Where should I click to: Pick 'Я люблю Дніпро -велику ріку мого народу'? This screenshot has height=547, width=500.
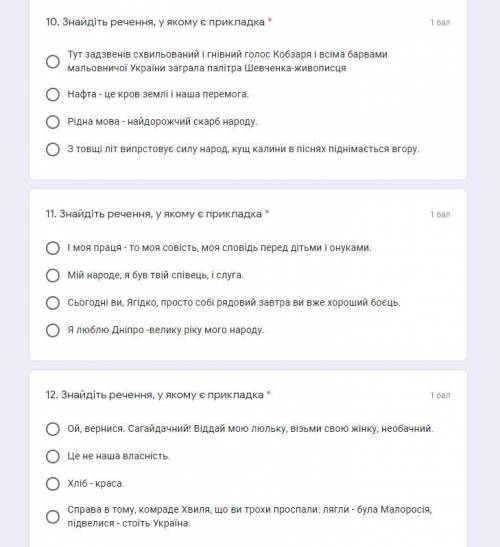point(53,330)
